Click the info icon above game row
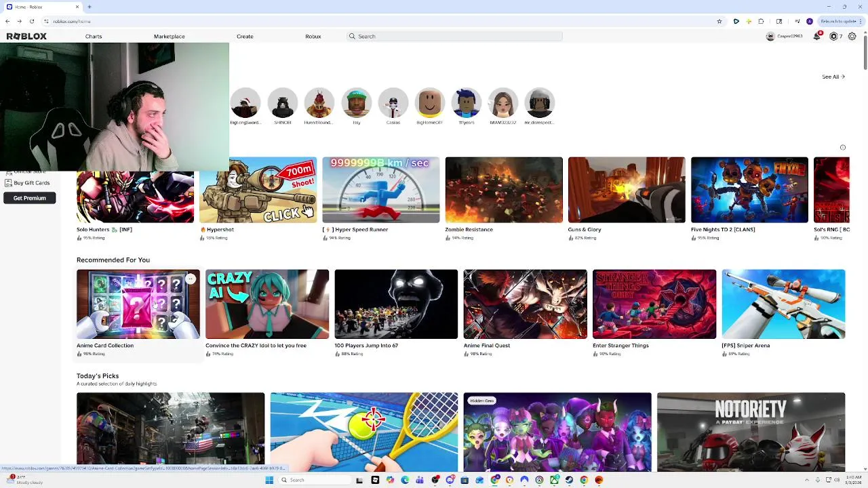The width and height of the screenshot is (868, 488). (843, 147)
